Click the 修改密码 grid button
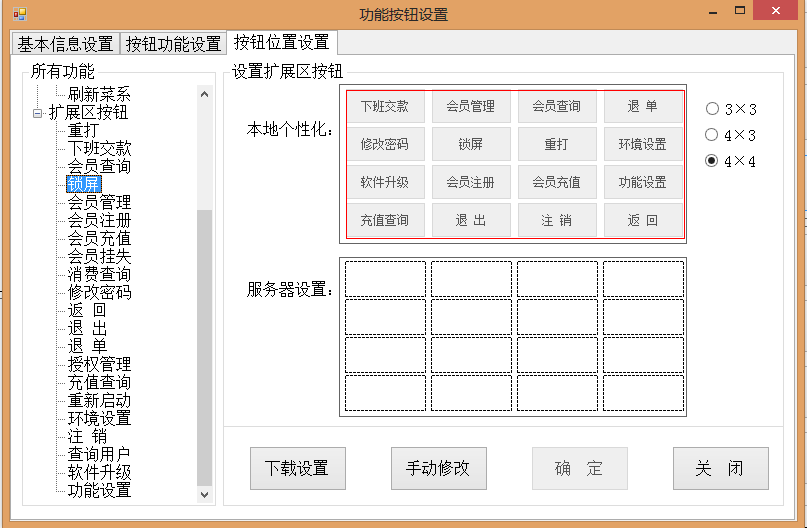 pyautogui.click(x=385, y=145)
